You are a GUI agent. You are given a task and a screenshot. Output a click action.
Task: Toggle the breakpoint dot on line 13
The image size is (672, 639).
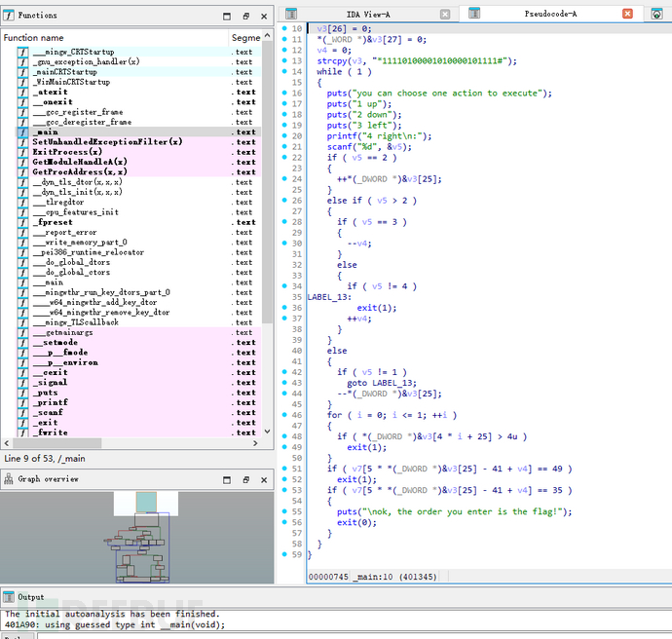tap(285, 60)
